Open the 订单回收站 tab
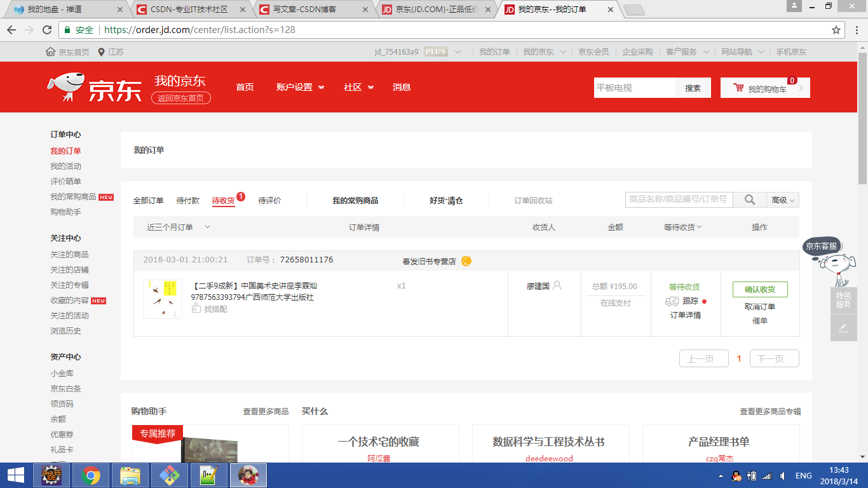868x488 pixels. point(533,200)
